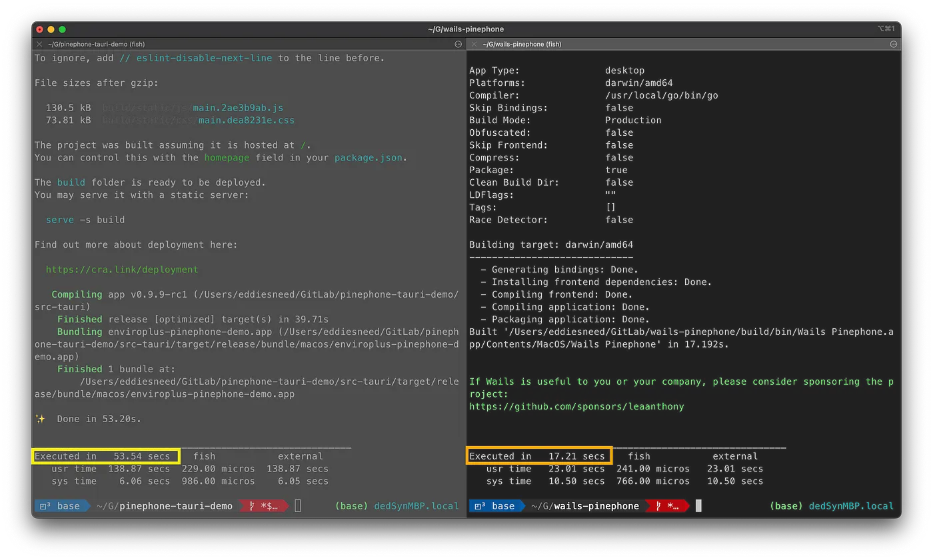Click main.dea8231e.css file name
The width and height of the screenshot is (933, 560).
coord(247,121)
